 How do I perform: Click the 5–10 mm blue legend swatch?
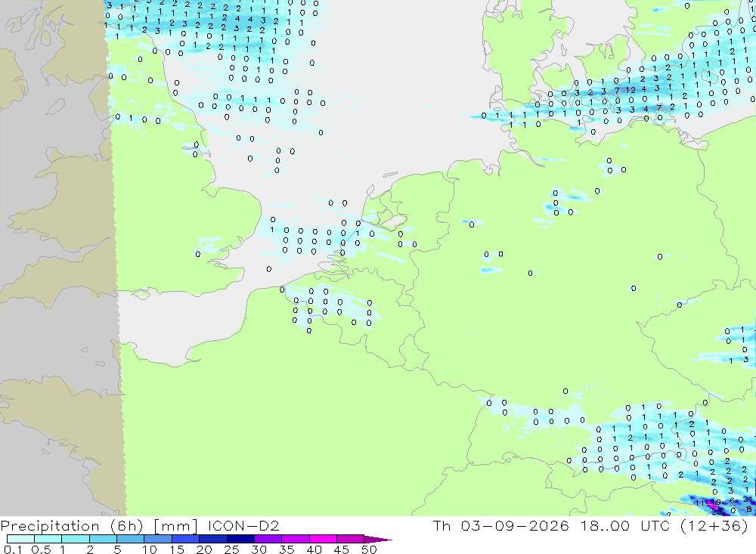click(x=131, y=539)
